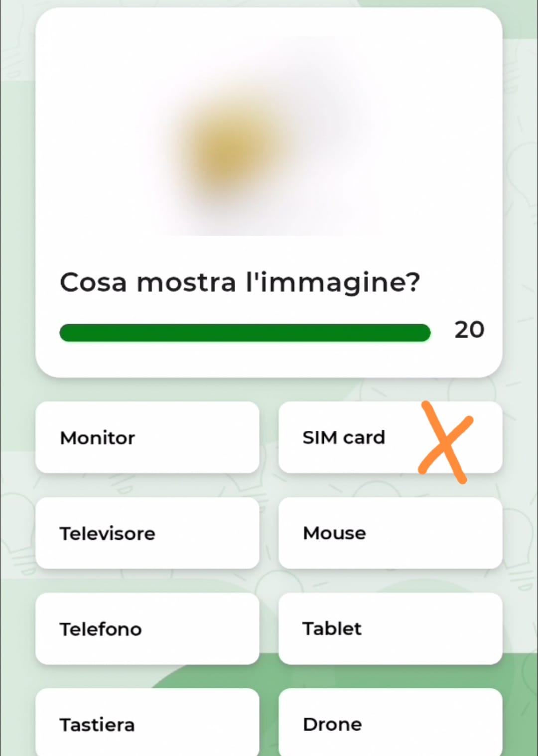Pick Televisore as the answer

(x=147, y=533)
